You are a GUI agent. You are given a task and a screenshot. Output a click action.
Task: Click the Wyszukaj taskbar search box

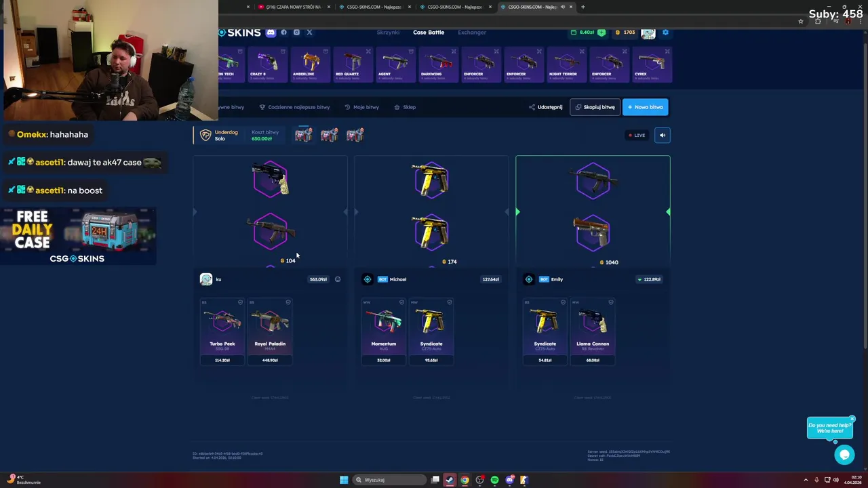click(389, 480)
